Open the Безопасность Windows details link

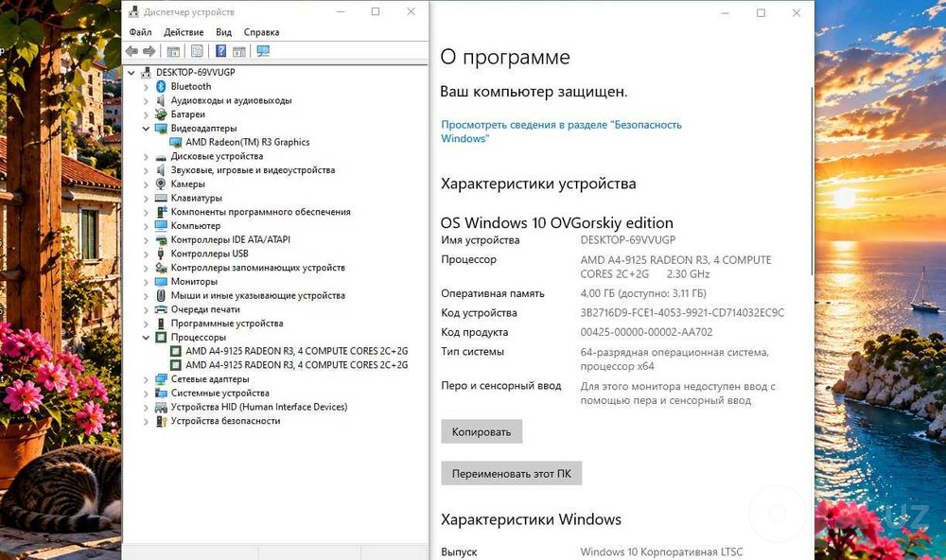561,131
